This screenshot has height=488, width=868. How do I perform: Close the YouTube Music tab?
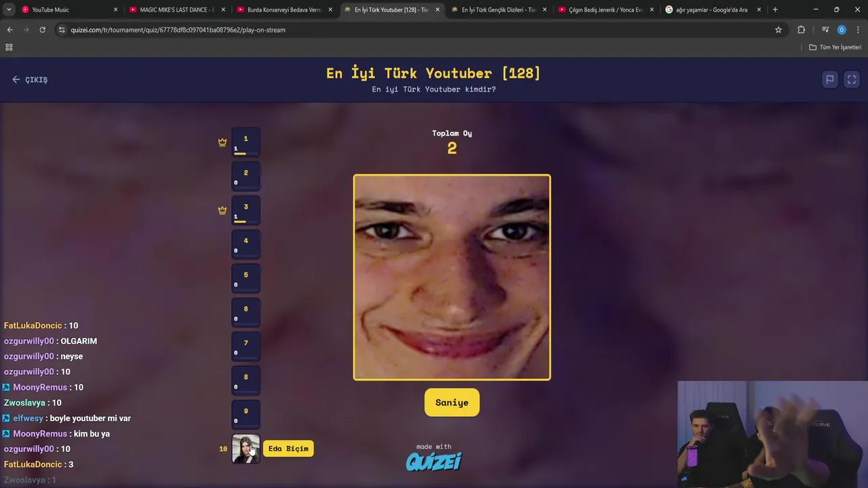click(x=115, y=9)
